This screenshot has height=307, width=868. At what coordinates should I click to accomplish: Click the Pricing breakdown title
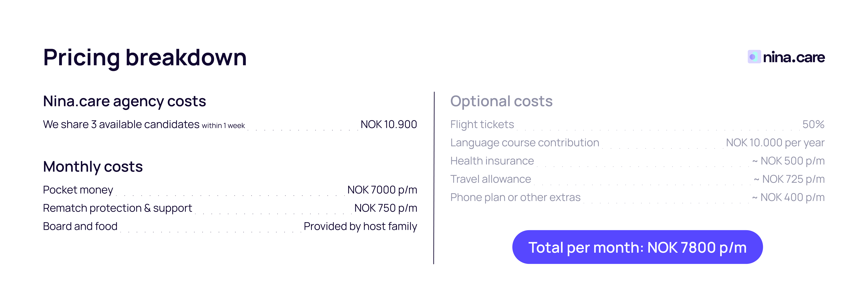(x=145, y=57)
